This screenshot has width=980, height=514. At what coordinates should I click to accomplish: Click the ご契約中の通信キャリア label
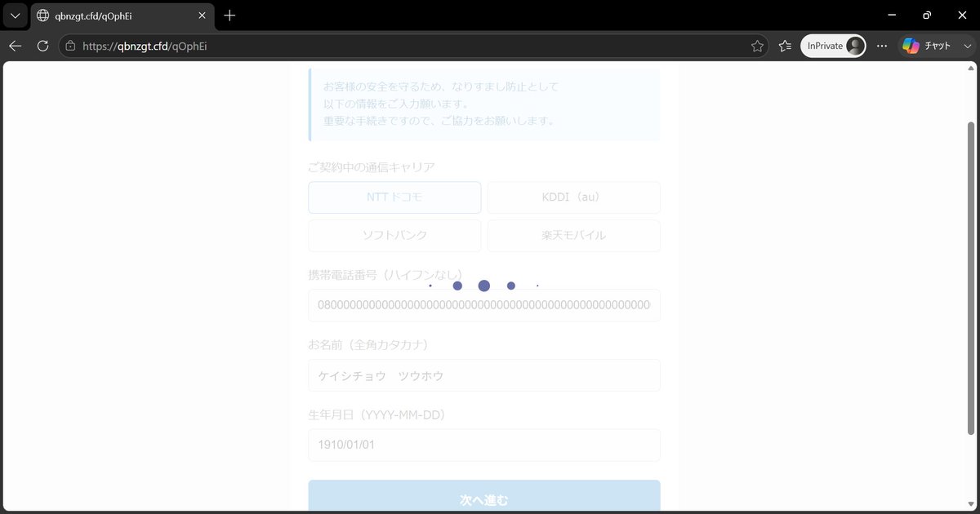click(x=372, y=167)
